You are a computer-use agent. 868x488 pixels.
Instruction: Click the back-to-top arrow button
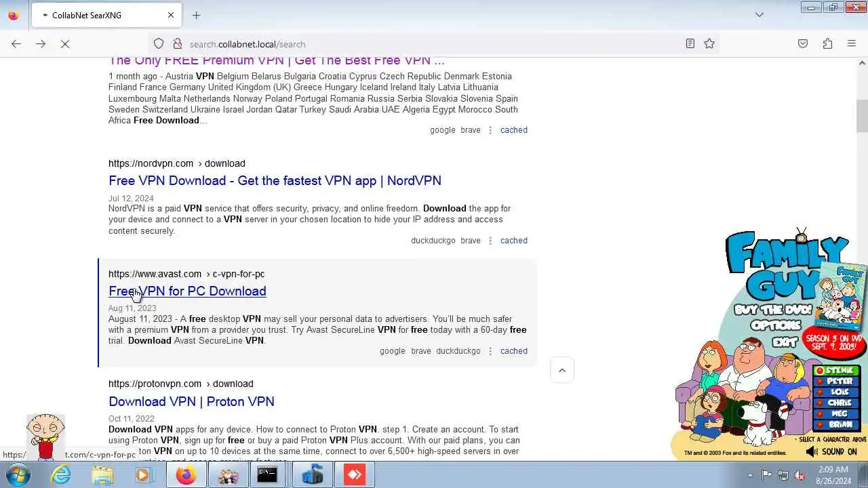[561, 370]
